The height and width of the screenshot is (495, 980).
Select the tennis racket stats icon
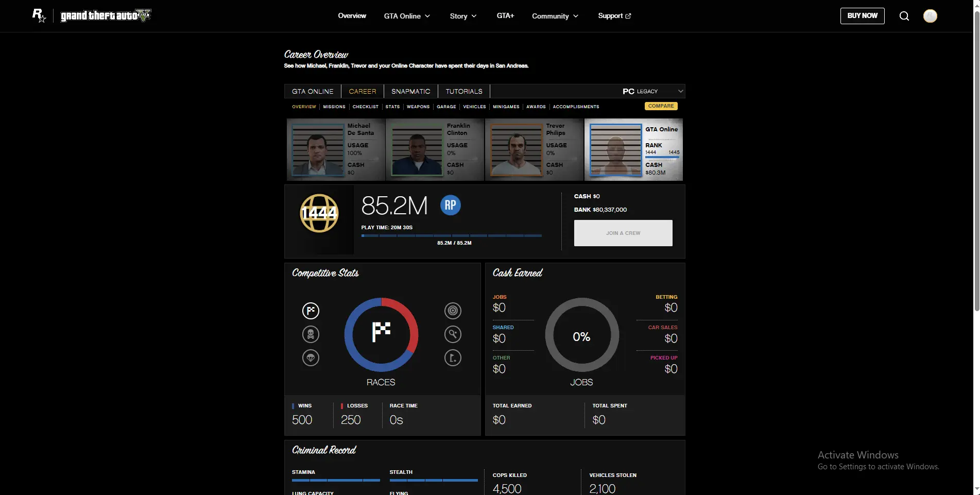tap(453, 334)
